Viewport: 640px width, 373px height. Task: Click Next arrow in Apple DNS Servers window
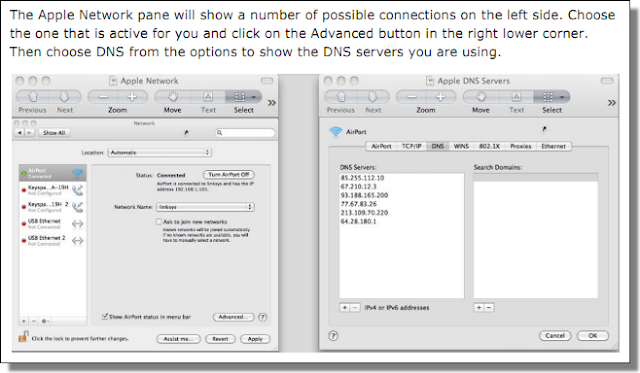373,97
